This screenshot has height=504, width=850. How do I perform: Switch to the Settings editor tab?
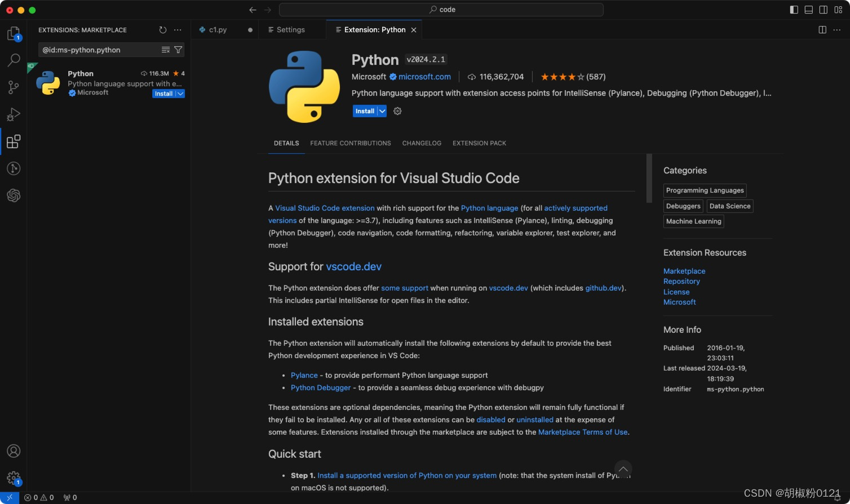pyautogui.click(x=291, y=30)
